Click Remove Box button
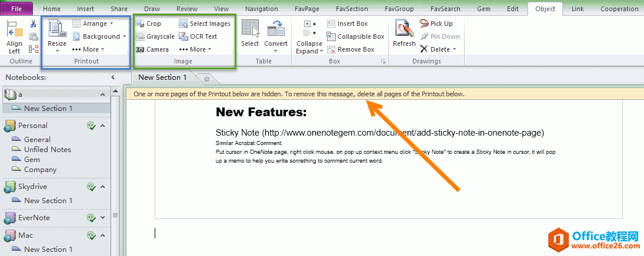Viewport: 644px width, 256px height. [x=351, y=49]
